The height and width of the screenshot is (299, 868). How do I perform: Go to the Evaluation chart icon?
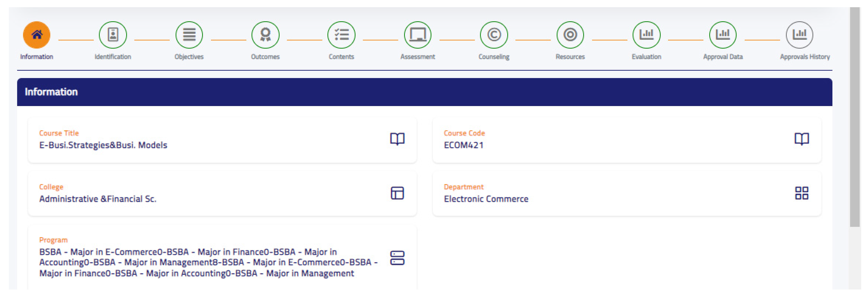[x=646, y=35]
